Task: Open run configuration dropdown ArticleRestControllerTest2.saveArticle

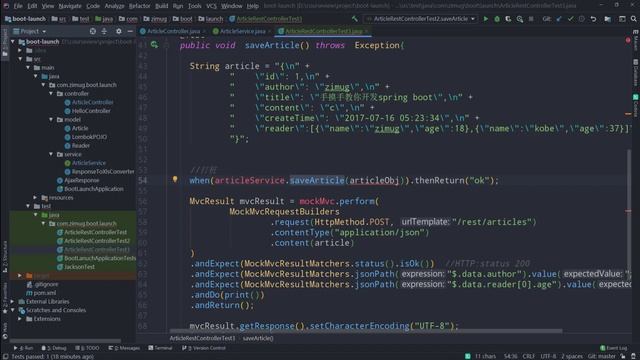Action: tap(420, 19)
